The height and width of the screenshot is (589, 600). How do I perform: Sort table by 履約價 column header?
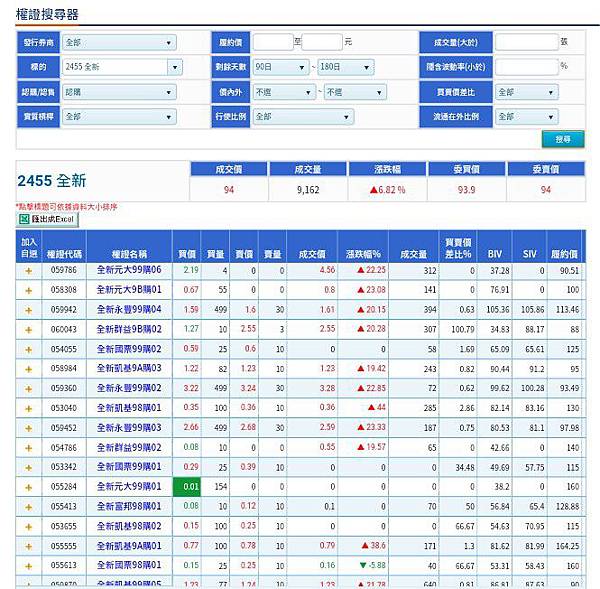click(564, 254)
